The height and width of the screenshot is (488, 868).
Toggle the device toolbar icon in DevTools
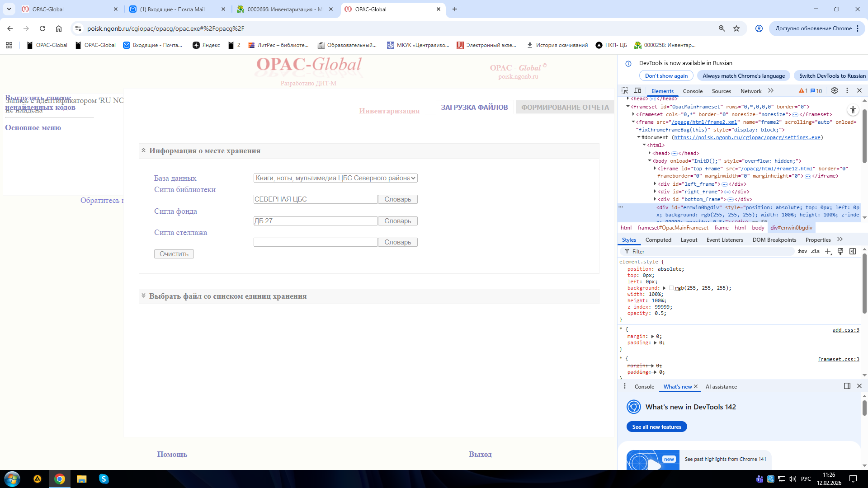[x=637, y=91]
